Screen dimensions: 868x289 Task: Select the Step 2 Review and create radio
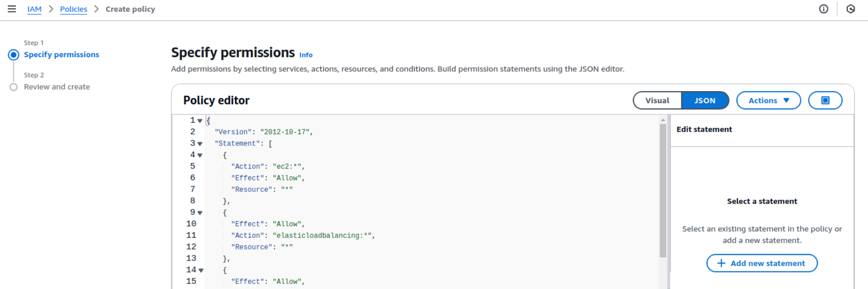pos(14,87)
